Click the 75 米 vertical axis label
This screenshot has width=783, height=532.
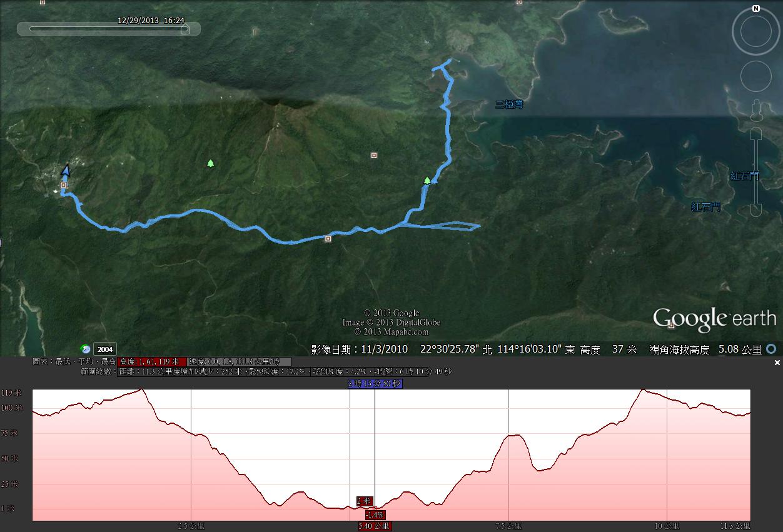pos(10,433)
